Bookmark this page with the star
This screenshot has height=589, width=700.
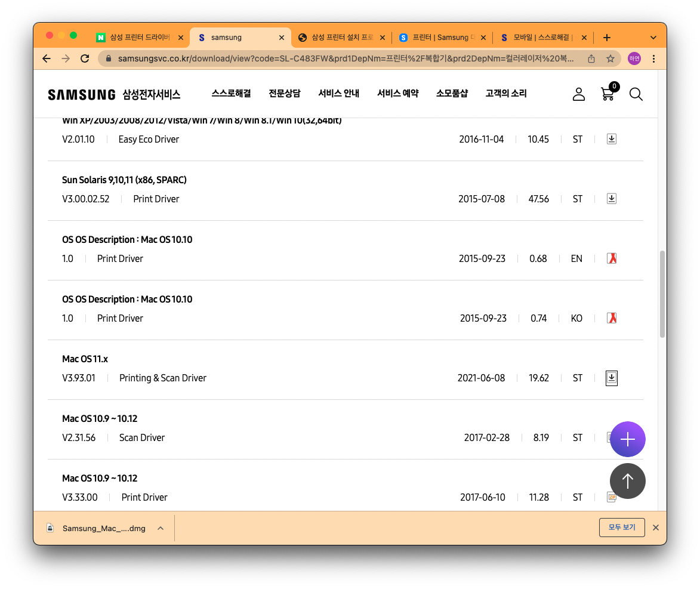(610, 58)
